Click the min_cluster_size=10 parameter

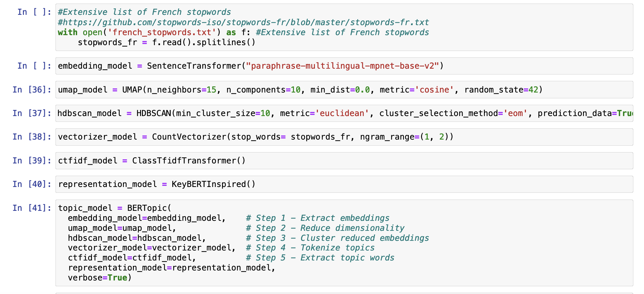(x=223, y=113)
